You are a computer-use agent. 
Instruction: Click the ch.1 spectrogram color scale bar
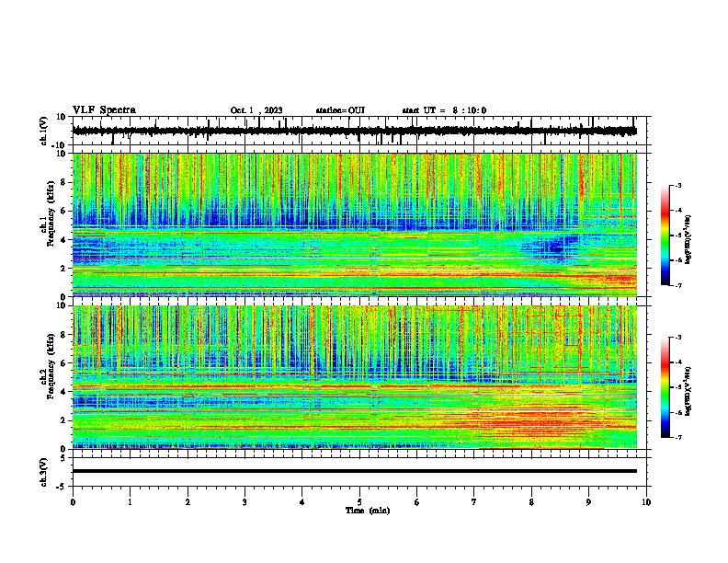pyautogui.click(x=665, y=236)
